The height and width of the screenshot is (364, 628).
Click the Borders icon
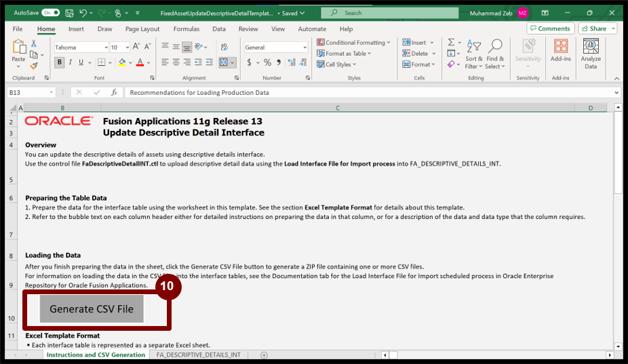(x=102, y=62)
